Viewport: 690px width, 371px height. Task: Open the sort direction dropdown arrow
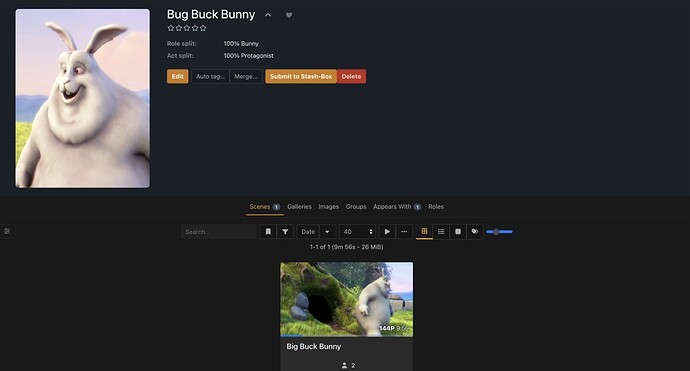point(327,231)
